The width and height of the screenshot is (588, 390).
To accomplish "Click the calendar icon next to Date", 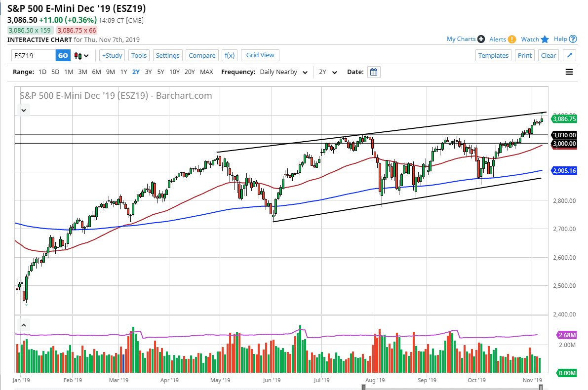I will (373, 72).
